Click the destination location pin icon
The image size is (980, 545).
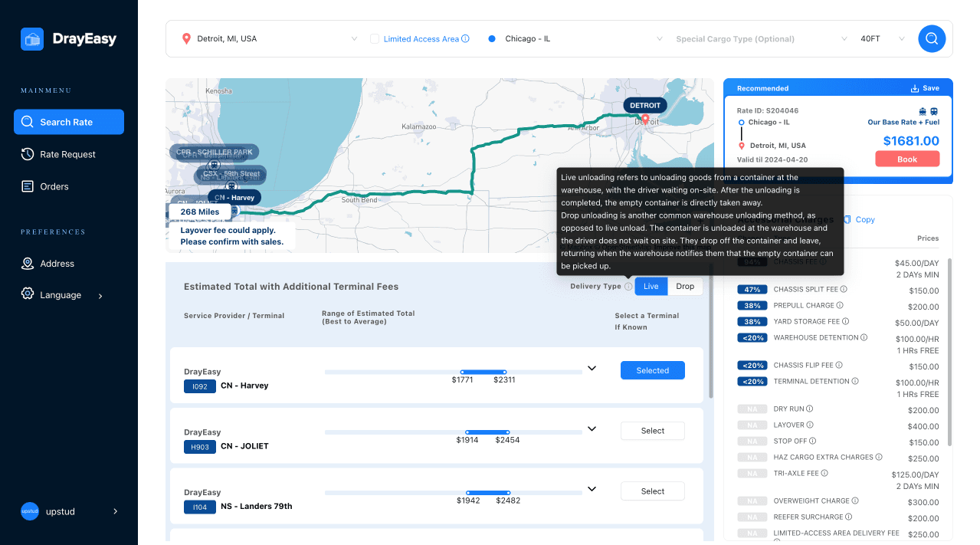click(x=186, y=38)
